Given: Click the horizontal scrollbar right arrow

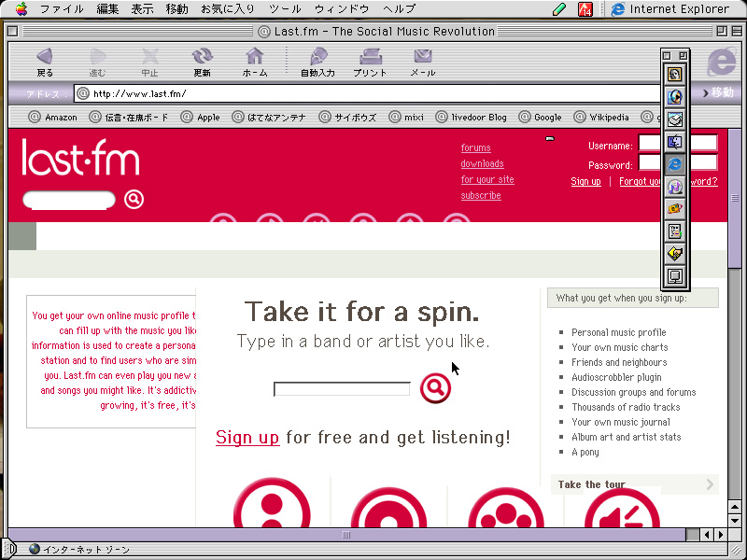Looking at the screenshot, I should coord(721,535).
